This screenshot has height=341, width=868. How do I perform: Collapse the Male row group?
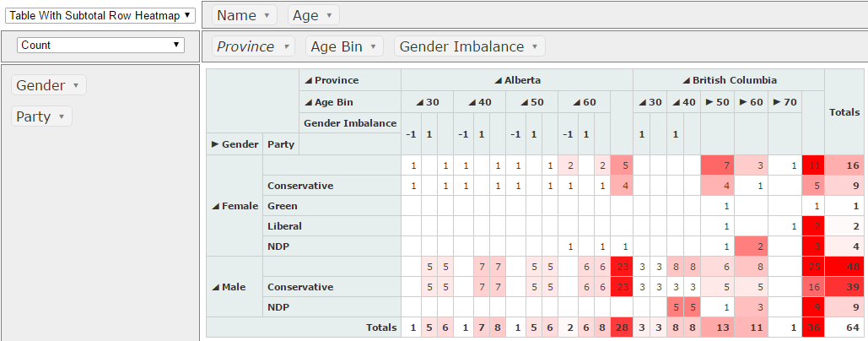pyautogui.click(x=216, y=287)
